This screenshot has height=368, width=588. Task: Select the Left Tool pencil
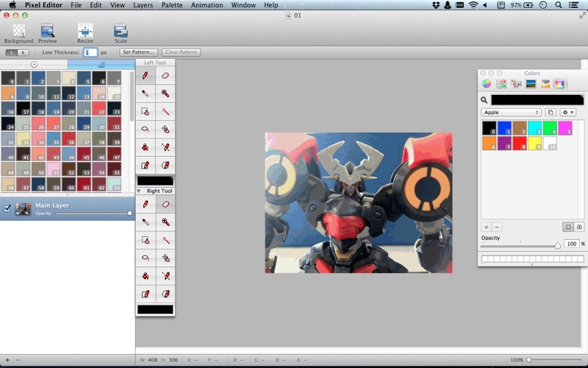[146, 76]
